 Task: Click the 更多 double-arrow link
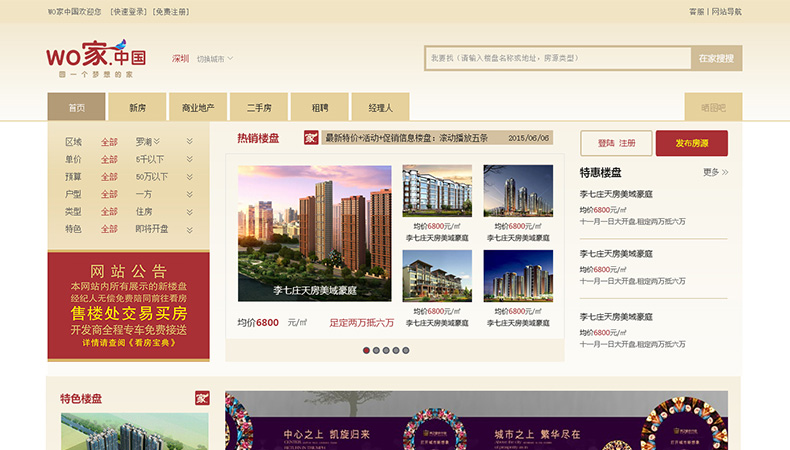715,172
